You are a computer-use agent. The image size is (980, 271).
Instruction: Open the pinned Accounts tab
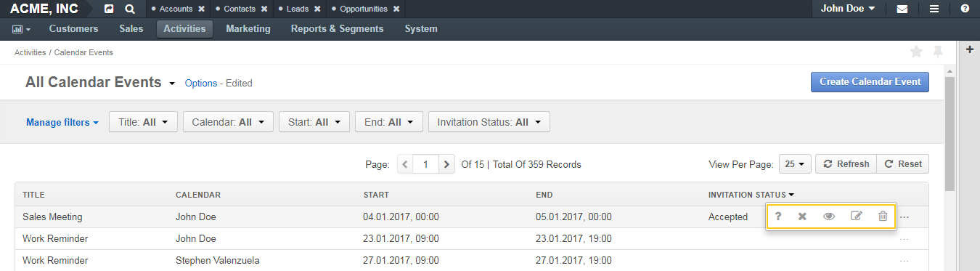coord(176,9)
